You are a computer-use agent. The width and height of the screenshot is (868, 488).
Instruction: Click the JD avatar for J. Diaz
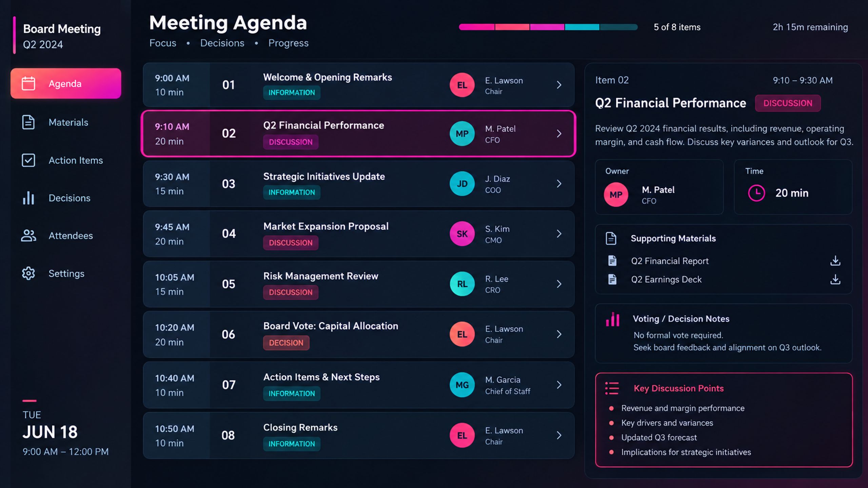coord(462,184)
